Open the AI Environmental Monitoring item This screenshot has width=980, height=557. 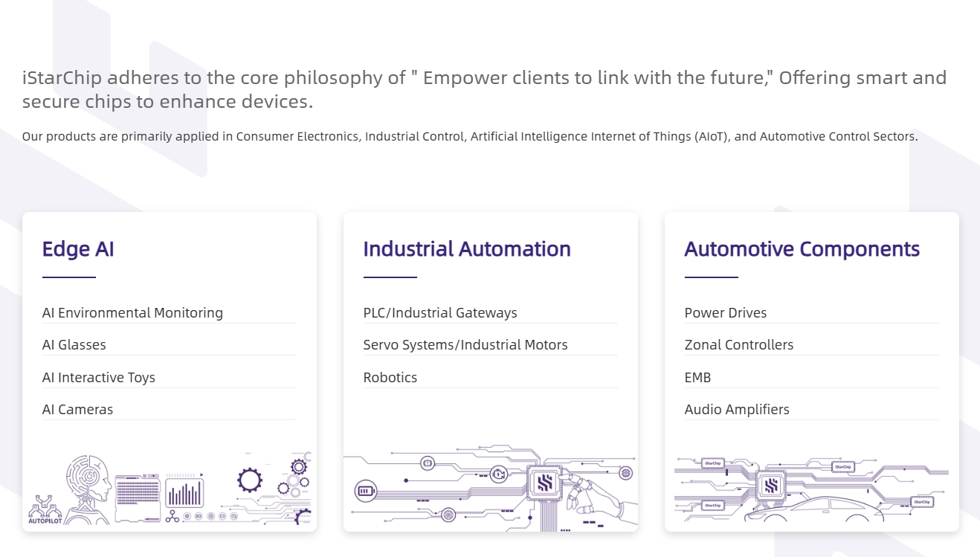(132, 313)
